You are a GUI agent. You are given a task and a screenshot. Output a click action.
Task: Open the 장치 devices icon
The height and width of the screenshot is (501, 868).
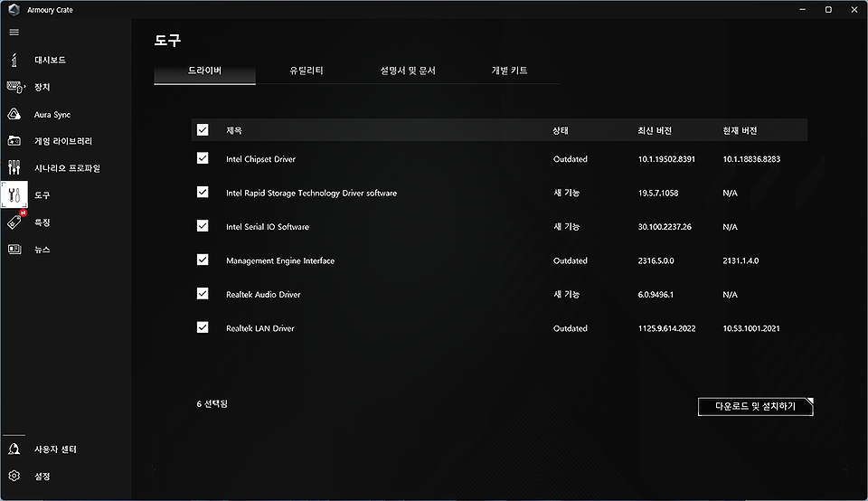(x=14, y=87)
